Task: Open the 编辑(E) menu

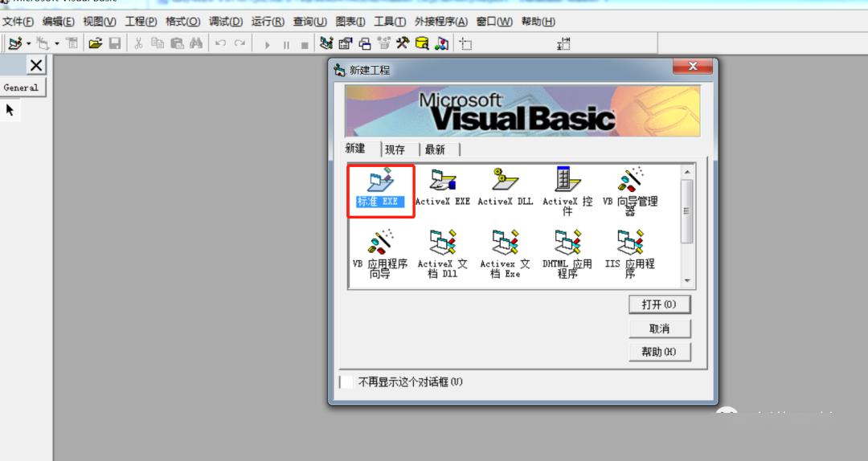Action: pyautogui.click(x=59, y=22)
